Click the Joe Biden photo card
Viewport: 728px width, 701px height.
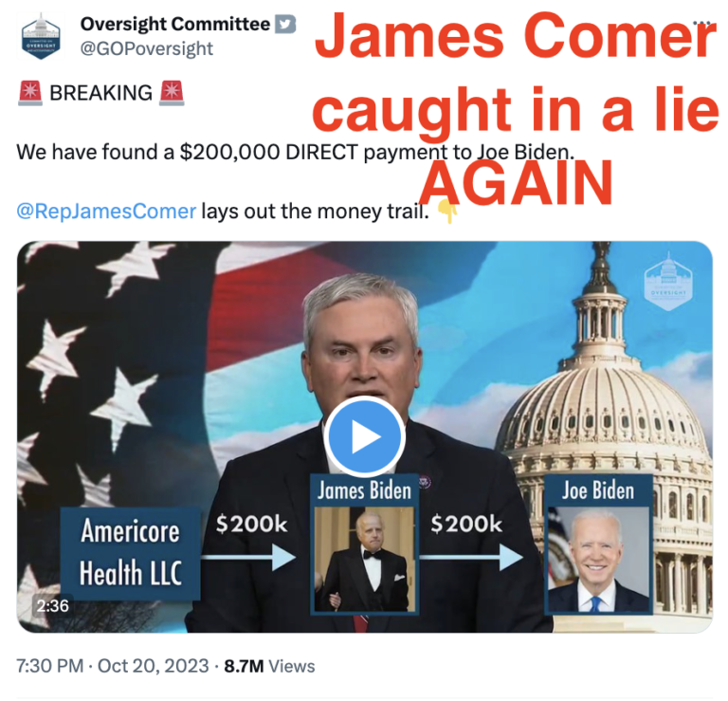pos(598,544)
